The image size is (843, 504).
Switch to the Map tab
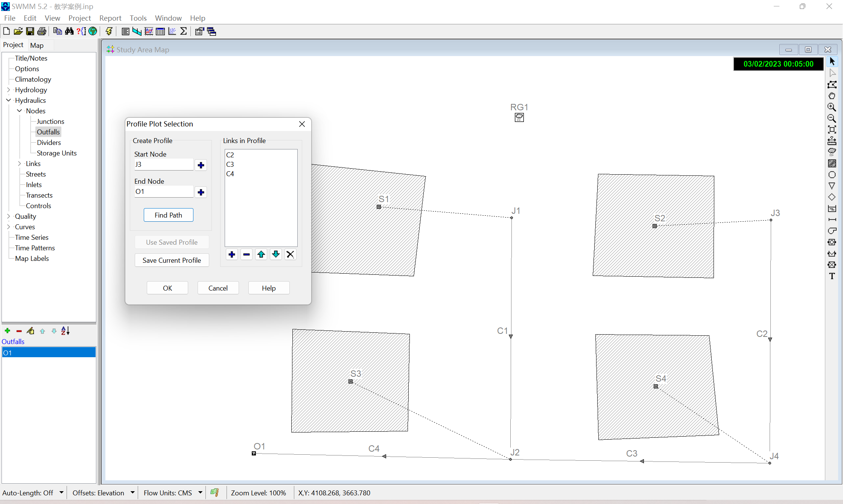pos(37,45)
